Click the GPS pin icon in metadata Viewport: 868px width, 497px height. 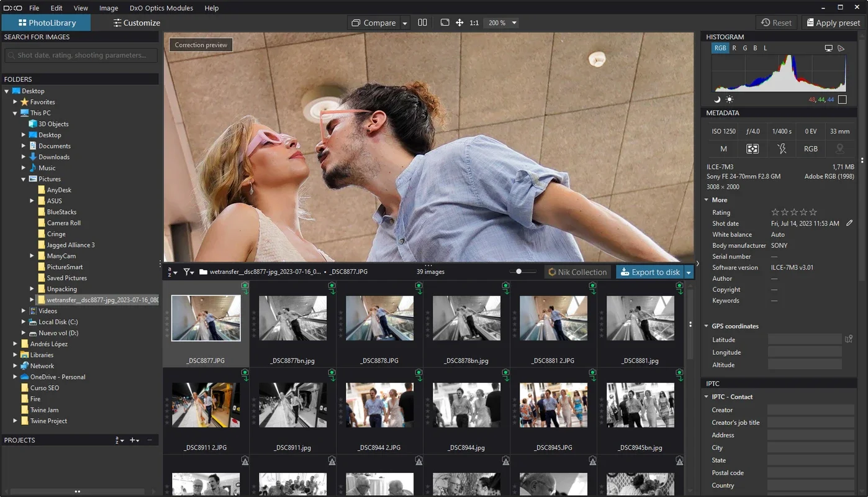840,148
